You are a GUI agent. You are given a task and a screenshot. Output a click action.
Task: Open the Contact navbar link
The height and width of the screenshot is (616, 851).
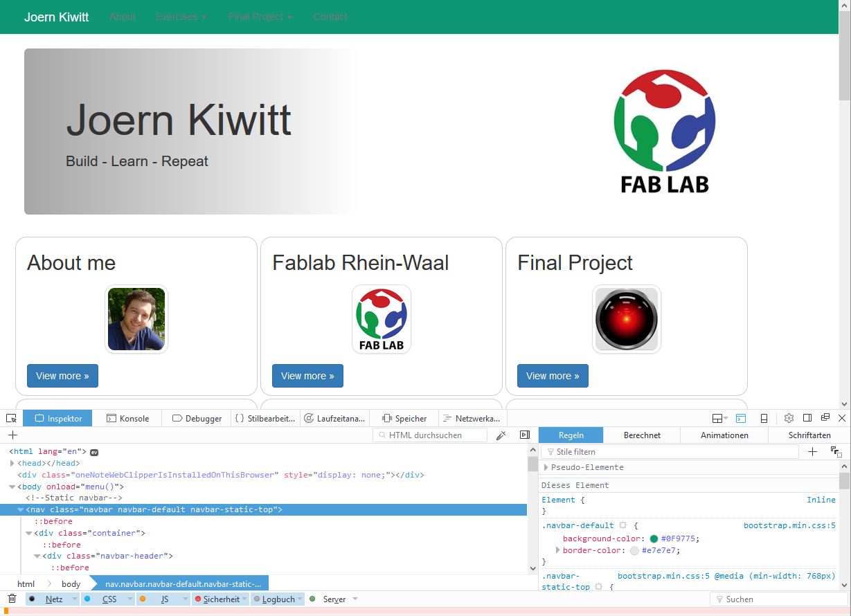[x=330, y=17]
